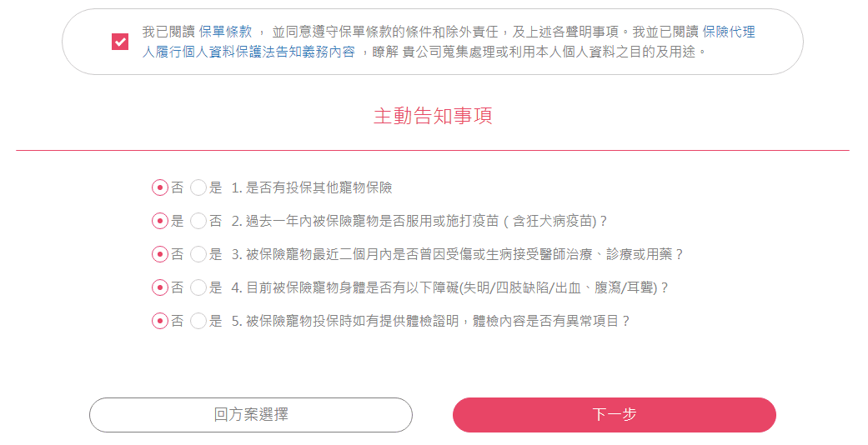Select 是 for question 3 recent treatment
Screen dimensions: 868x445
(198, 254)
